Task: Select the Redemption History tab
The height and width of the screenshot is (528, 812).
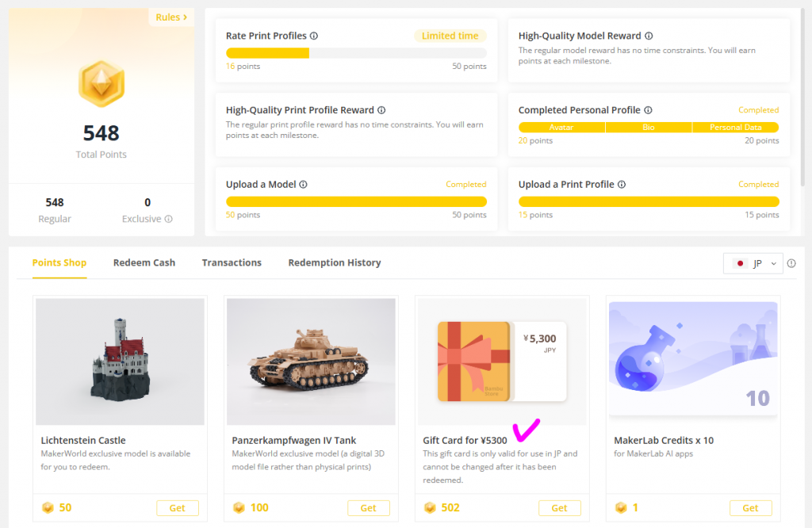Action: (x=335, y=262)
